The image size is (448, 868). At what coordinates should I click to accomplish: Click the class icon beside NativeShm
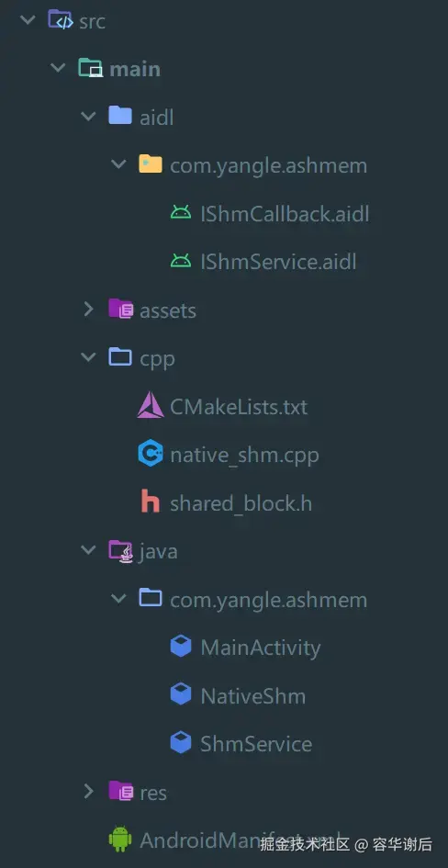click(181, 694)
